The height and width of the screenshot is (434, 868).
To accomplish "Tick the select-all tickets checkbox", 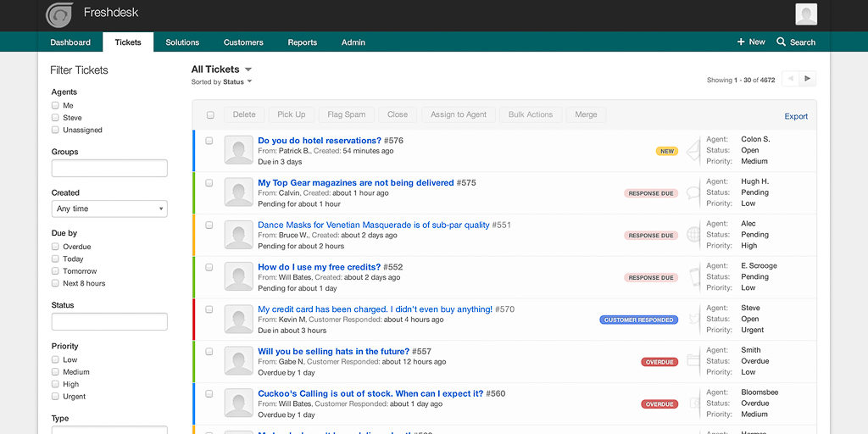I will tap(210, 115).
